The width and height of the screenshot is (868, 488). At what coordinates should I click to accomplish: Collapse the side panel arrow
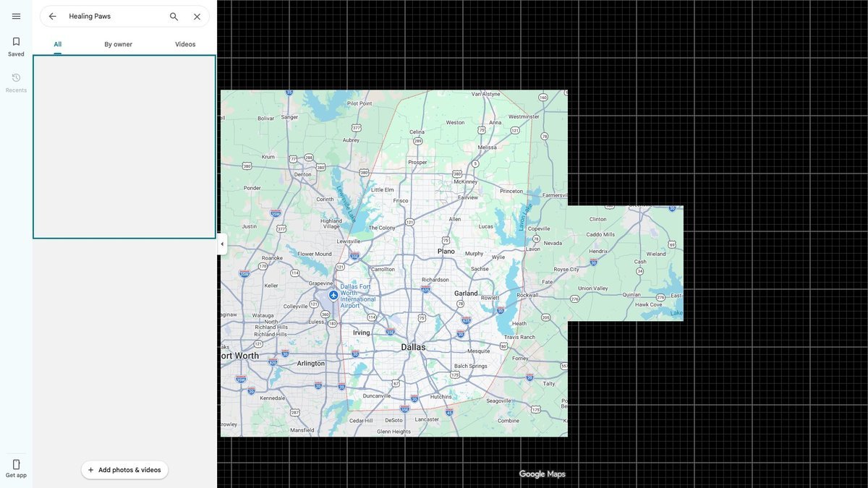click(x=222, y=244)
